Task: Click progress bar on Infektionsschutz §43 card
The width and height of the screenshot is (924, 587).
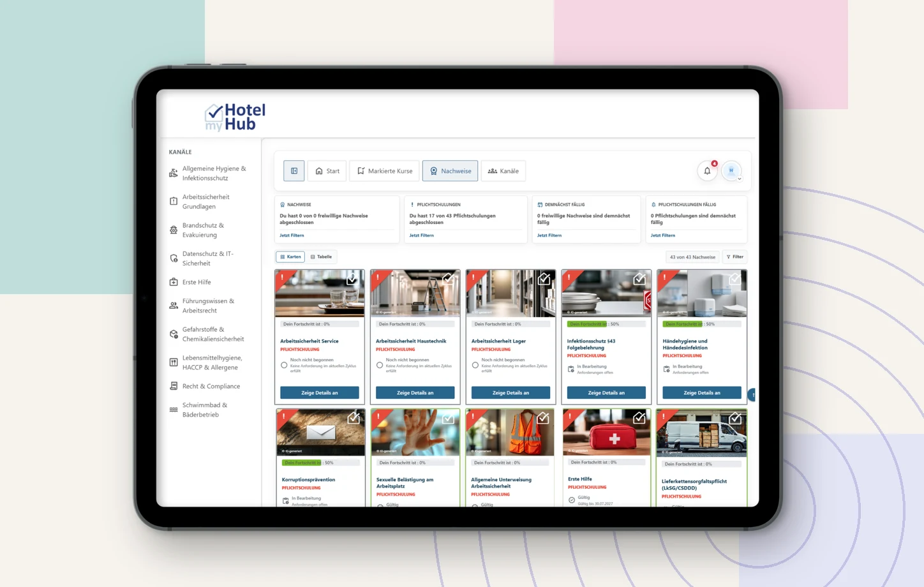Action: [x=606, y=324]
